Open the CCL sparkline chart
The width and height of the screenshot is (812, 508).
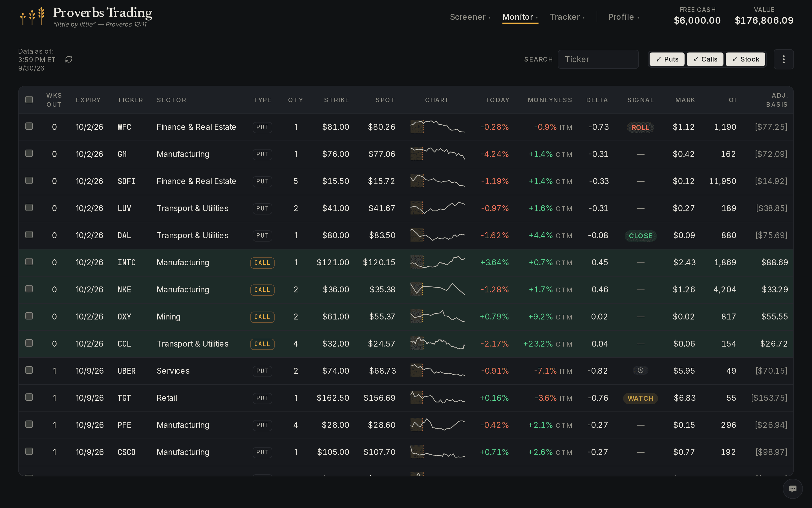[437, 343]
